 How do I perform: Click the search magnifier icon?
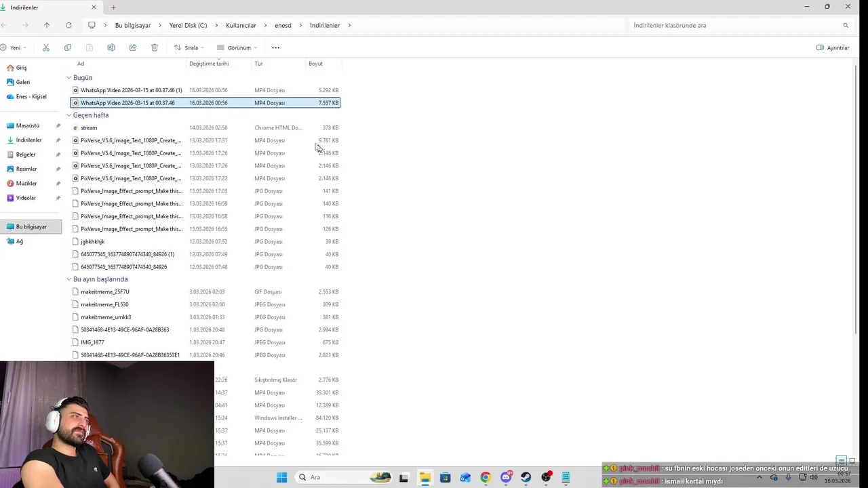[846, 25]
